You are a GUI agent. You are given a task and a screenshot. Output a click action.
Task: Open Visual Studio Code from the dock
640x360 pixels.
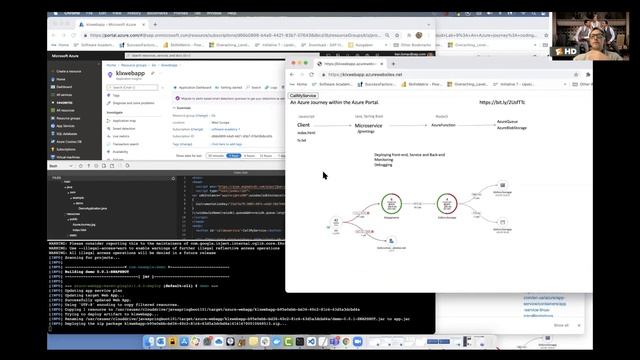(311, 342)
